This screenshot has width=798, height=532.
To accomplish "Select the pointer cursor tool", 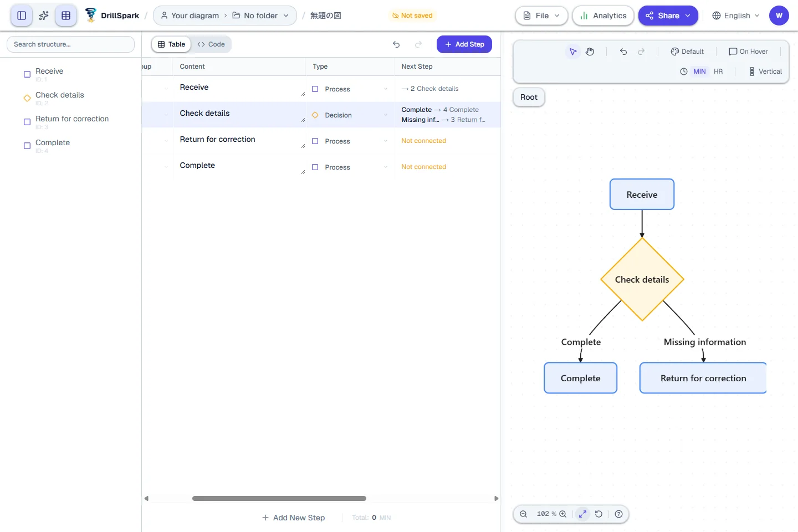I will (x=573, y=52).
